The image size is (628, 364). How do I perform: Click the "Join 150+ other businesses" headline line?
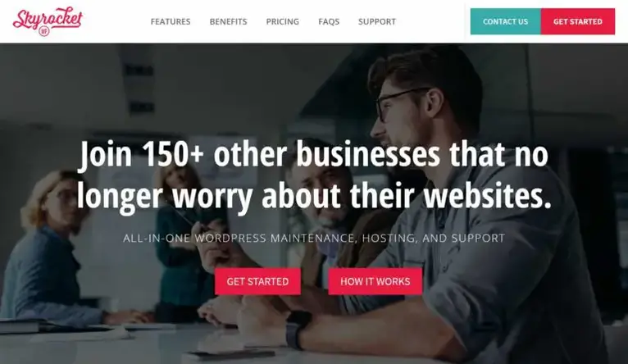314,154
